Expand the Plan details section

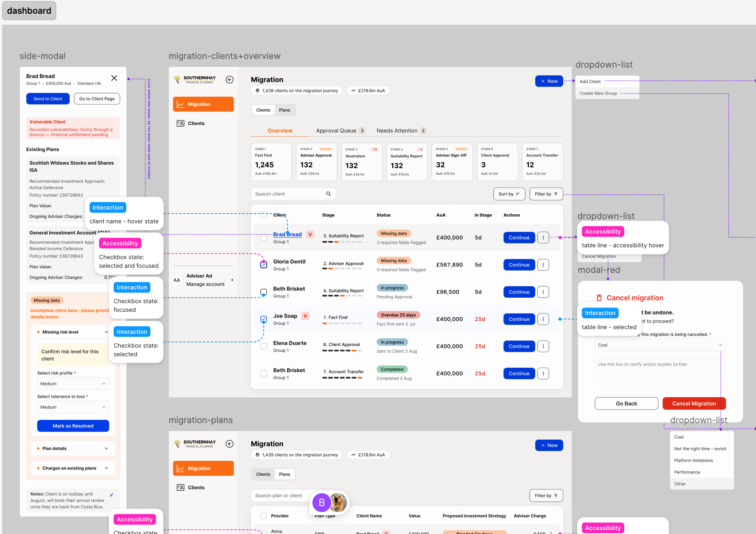[x=73, y=448]
